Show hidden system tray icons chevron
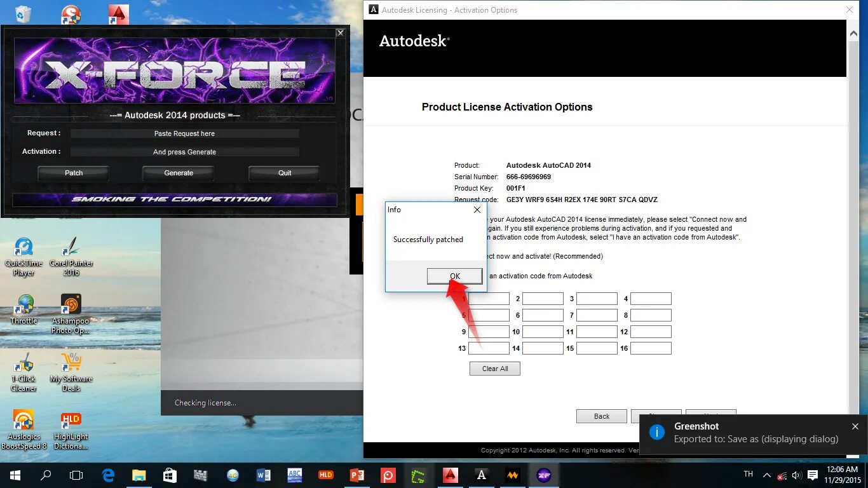This screenshot has height=488, width=868. click(x=767, y=475)
